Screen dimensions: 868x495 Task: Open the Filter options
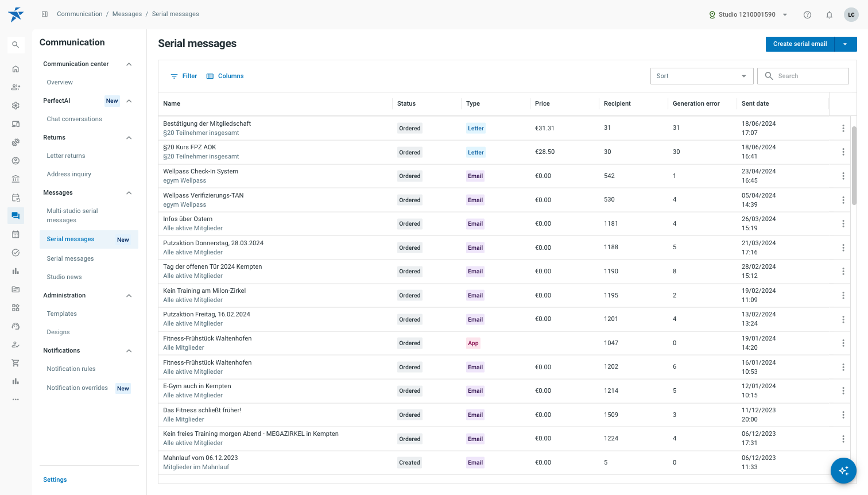[x=184, y=76]
